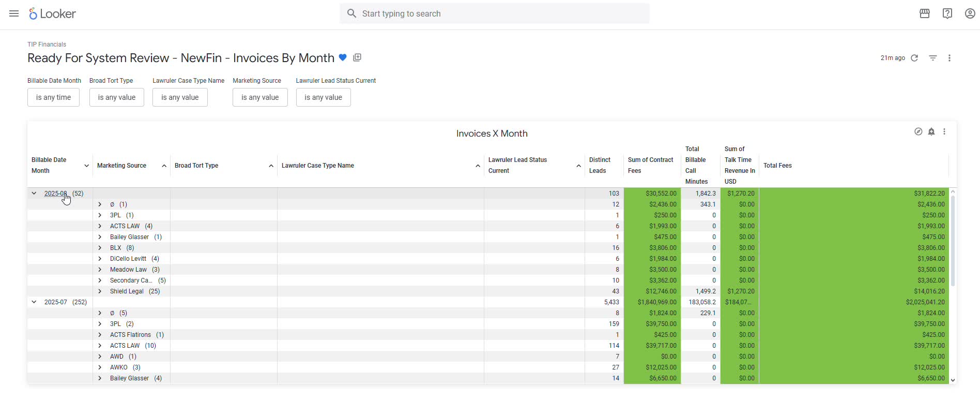Screen dimensions: 980x414
Task: Reload dashboard data with refresh icon
Action: click(x=914, y=58)
